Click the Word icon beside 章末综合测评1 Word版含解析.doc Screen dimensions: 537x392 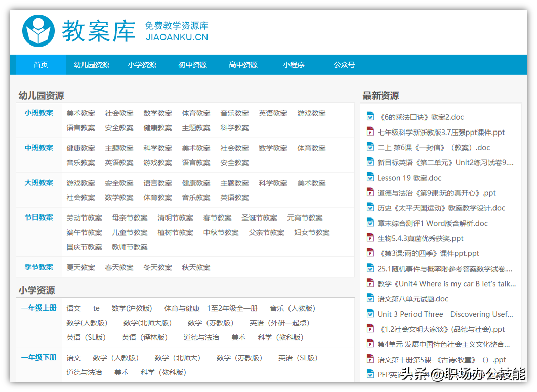tap(371, 223)
